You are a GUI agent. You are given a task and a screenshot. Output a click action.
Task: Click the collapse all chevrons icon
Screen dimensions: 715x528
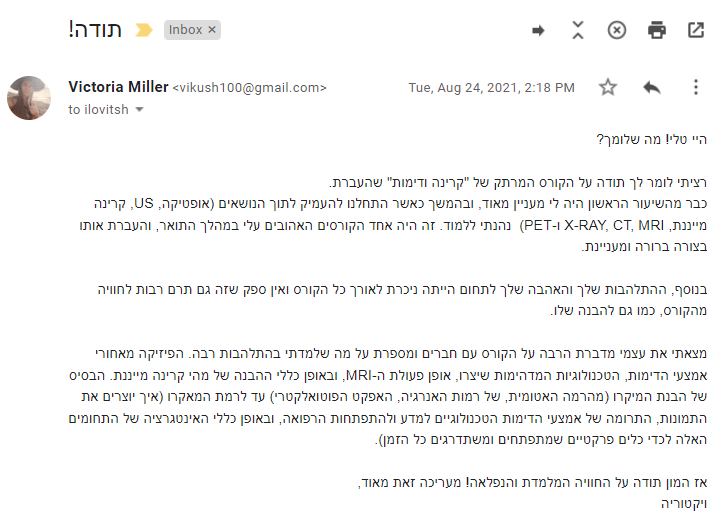tap(578, 30)
